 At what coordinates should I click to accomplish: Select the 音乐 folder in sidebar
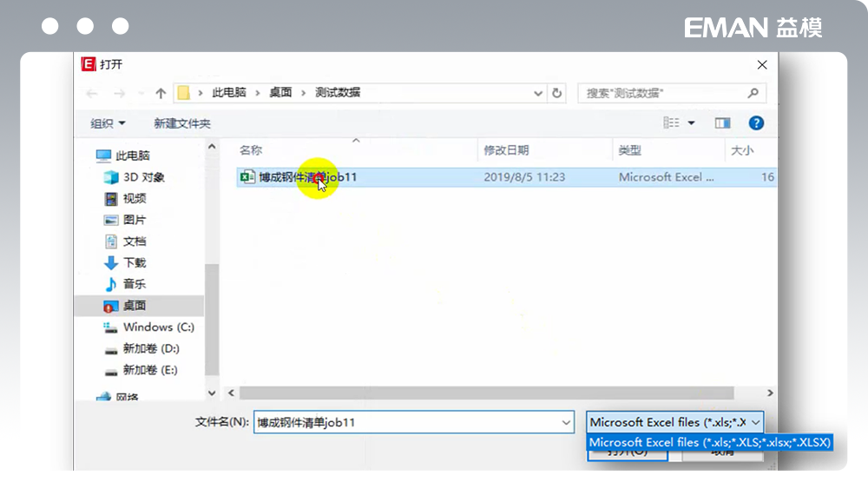coord(134,284)
